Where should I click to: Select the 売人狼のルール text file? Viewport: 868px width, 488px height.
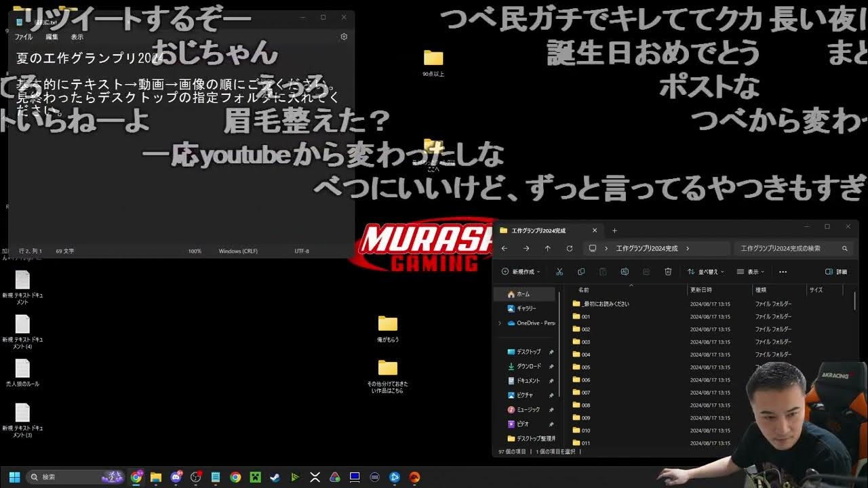pyautogui.click(x=22, y=373)
